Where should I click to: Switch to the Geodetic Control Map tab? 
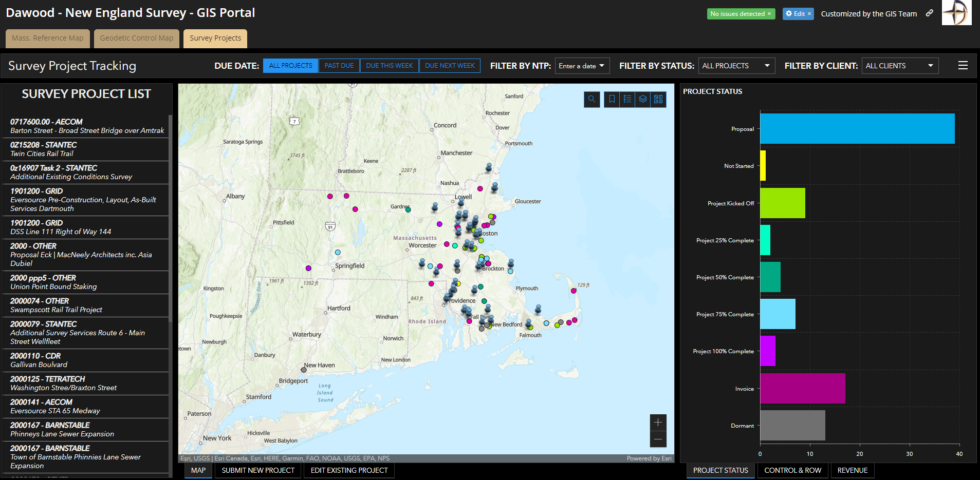click(x=136, y=38)
